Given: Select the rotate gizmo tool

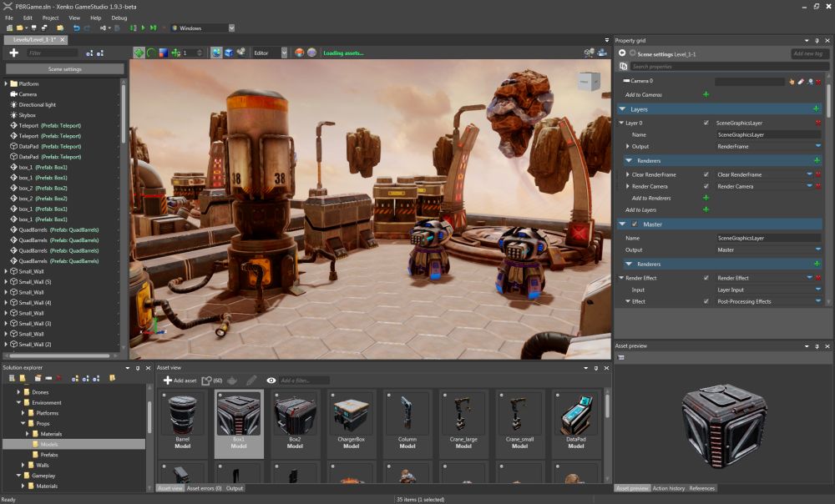Looking at the screenshot, I should pos(151,53).
